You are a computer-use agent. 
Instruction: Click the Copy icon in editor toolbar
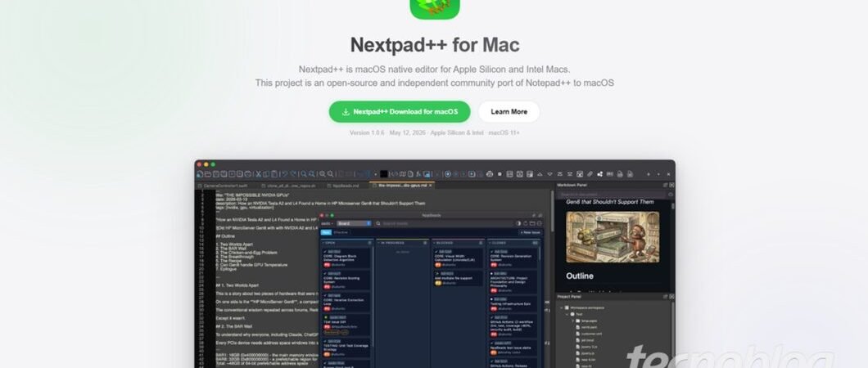coord(266,174)
